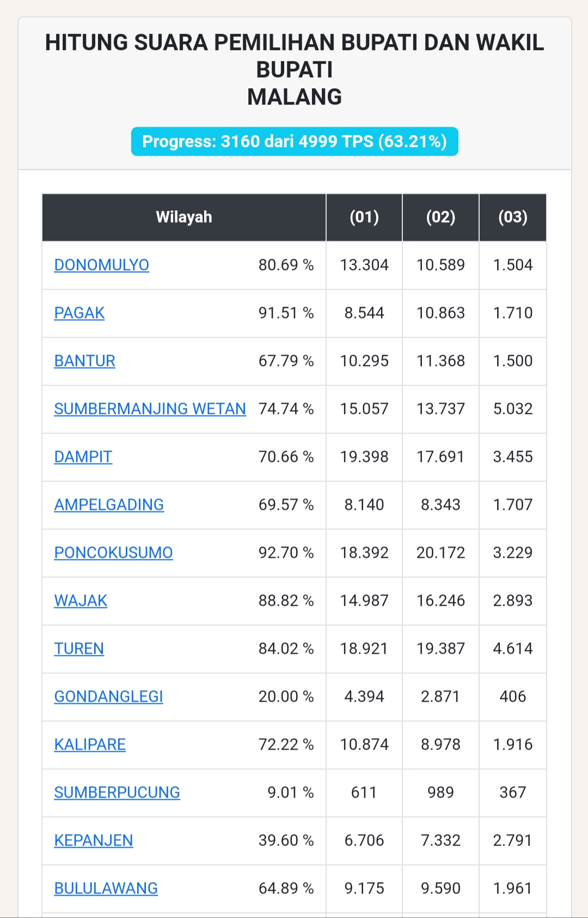Viewport: 588px width, 918px height.
Task: Open the GONDANGLEGI results link
Action: coord(108,696)
